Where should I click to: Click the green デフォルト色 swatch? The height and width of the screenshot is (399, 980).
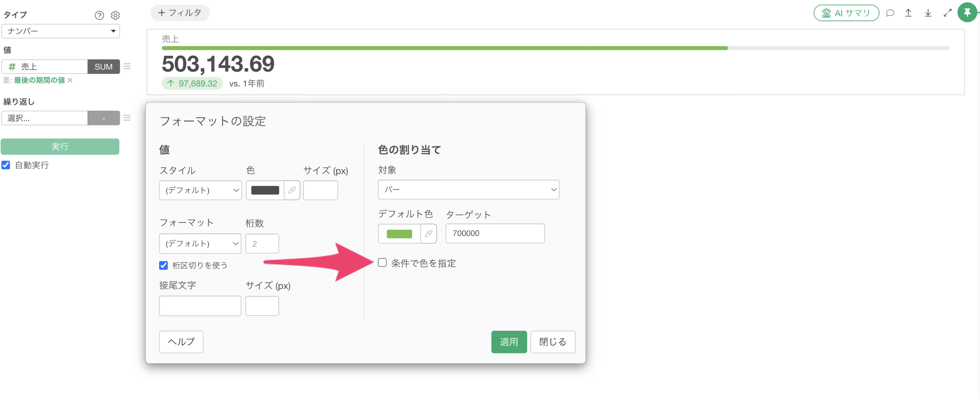click(x=399, y=234)
